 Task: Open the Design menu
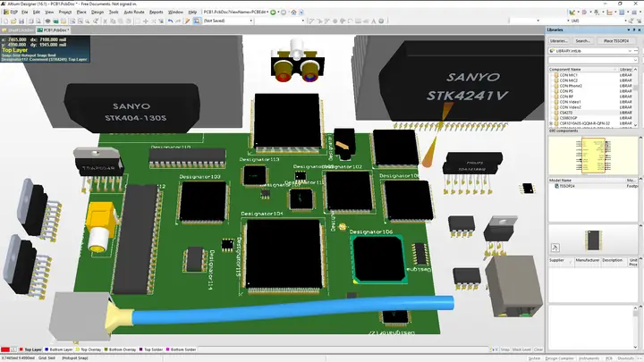[97, 13]
